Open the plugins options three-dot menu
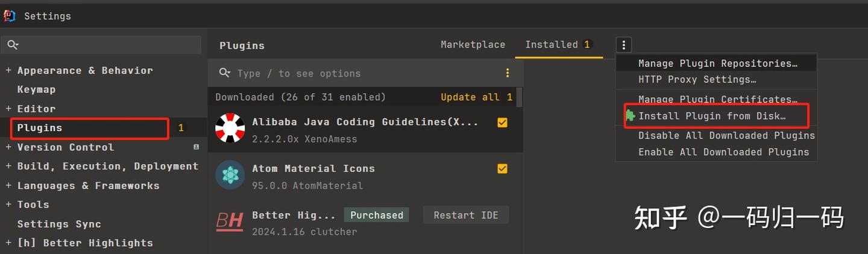 (624, 45)
